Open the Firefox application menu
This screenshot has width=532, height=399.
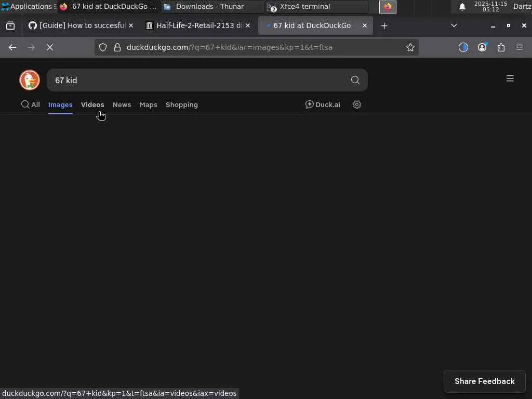click(519, 47)
